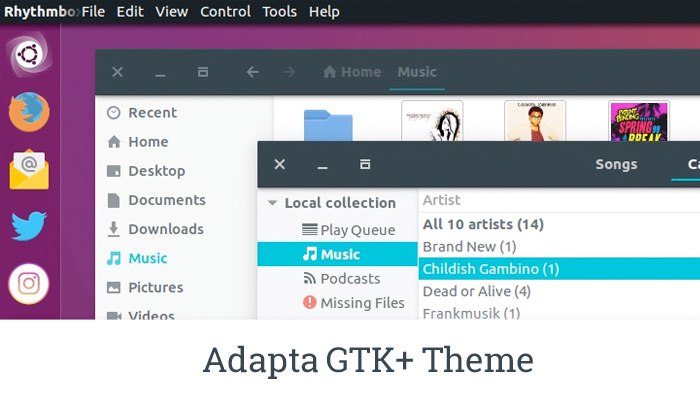The image size is (700, 400).
Task: Open the Instagram dock icon
Action: 29,283
